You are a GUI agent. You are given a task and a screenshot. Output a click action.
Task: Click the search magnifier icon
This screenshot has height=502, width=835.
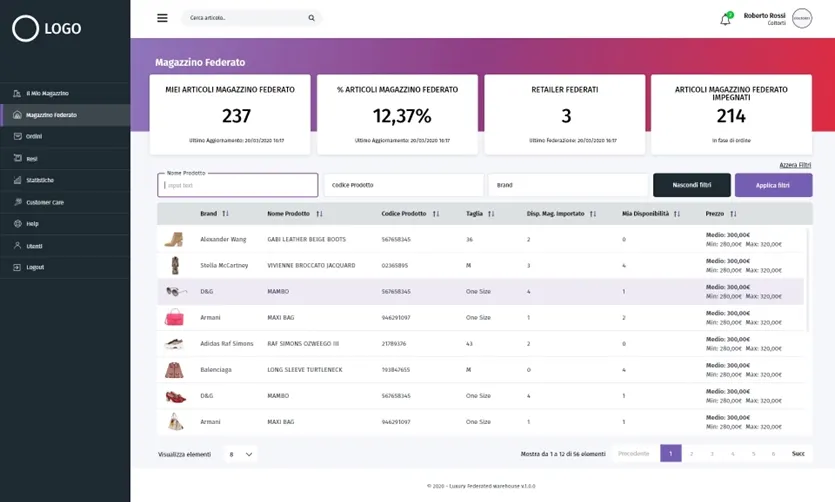(x=312, y=18)
